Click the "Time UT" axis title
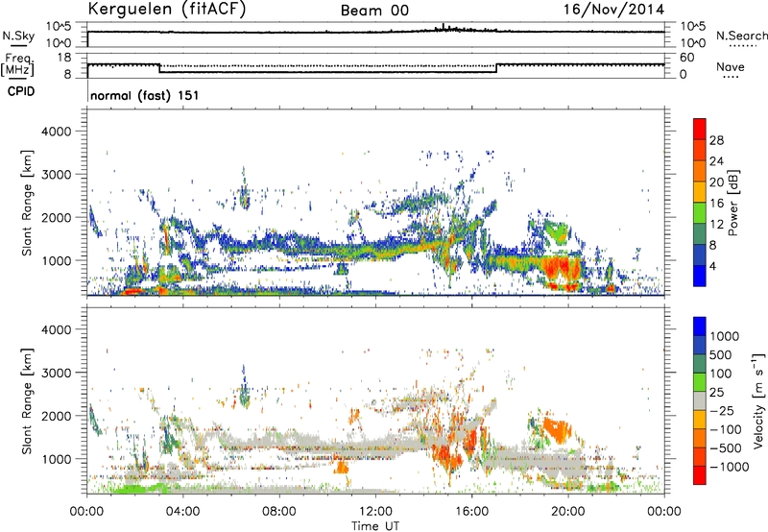The height and width of the screenshot is (532, 768). [x=375, y=526]
